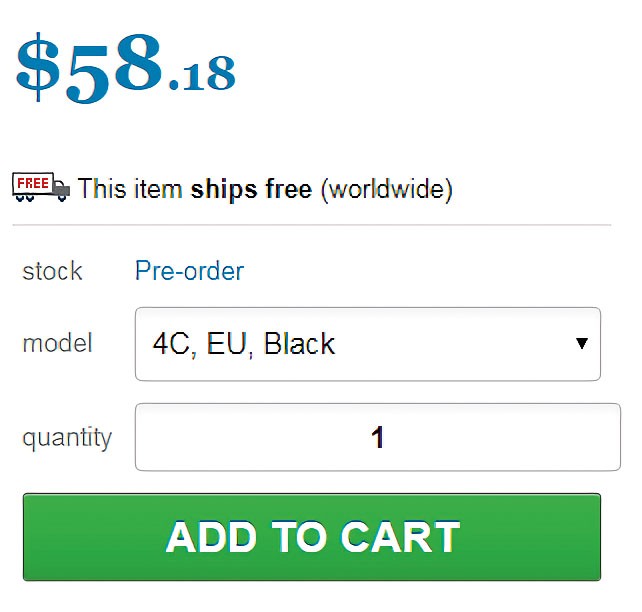Click the 'model' label
This screenshot has height=612, width=642.
pos(57,343)
